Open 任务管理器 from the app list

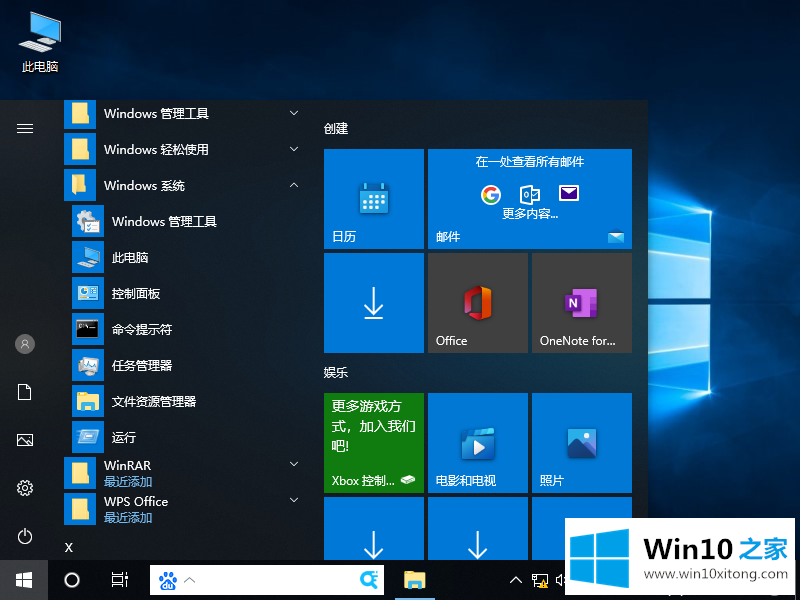pos(184,365)
